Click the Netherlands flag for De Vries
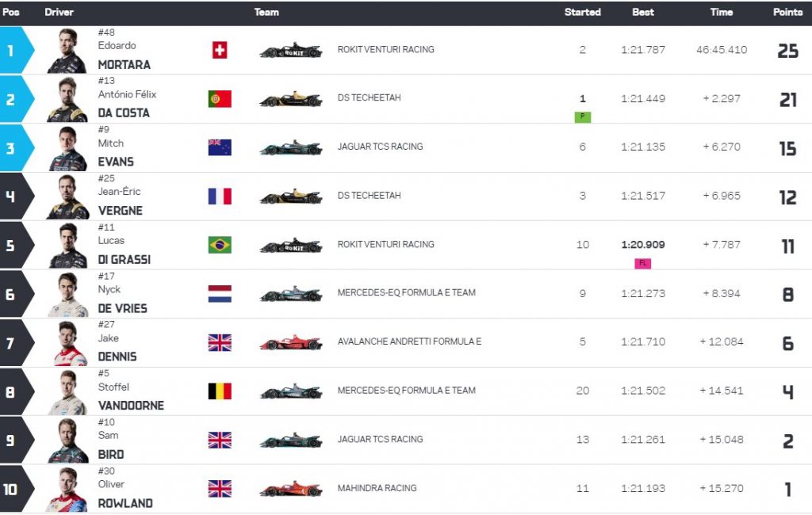 tap(220, 293)
